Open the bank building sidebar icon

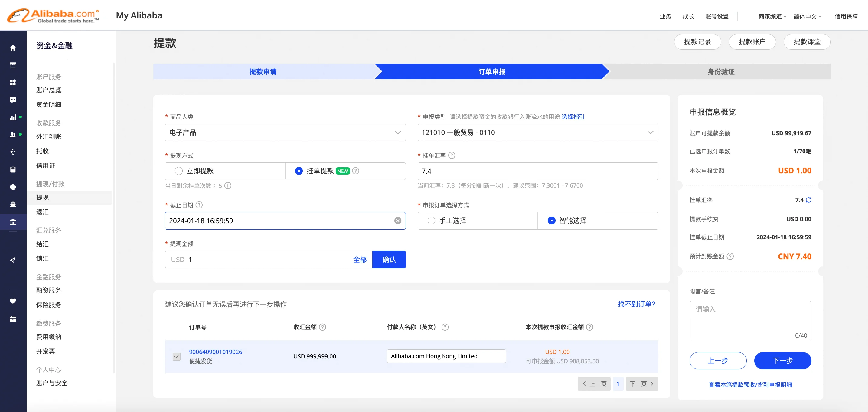13,222
